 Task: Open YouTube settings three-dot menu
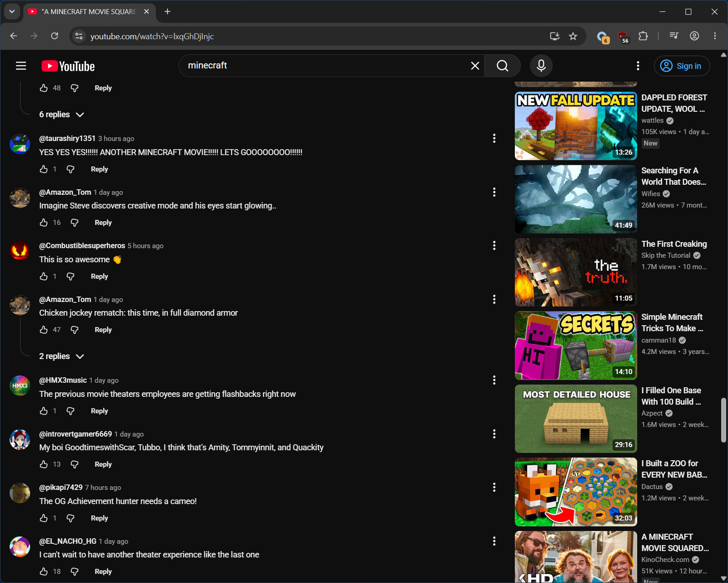[x=638, y=66]
